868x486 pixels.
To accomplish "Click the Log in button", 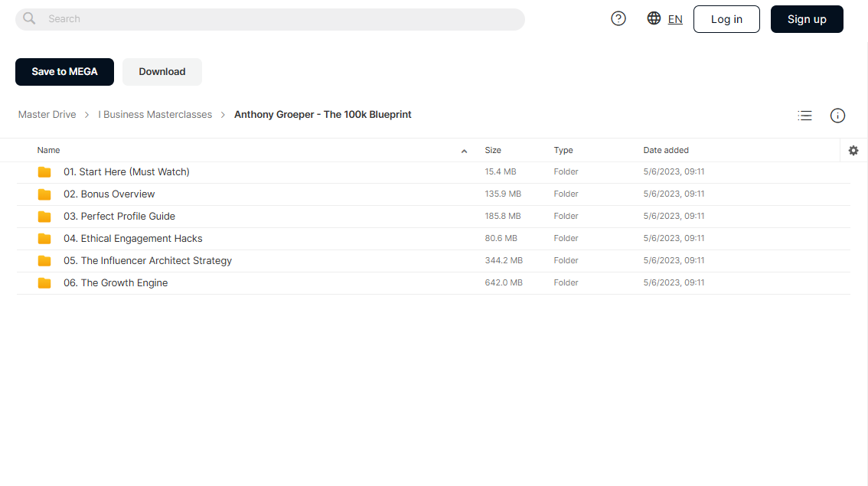I will click(726, 19).
